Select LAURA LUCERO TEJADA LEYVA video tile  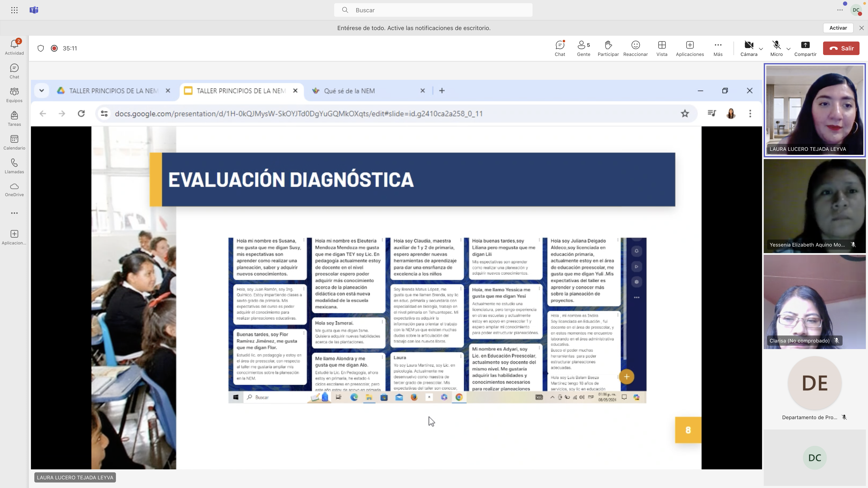tap(814, 110)
